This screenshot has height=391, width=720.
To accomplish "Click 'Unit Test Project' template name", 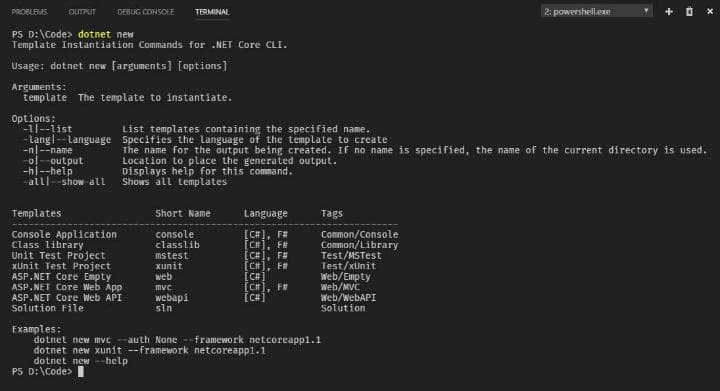I will (59, 256).
